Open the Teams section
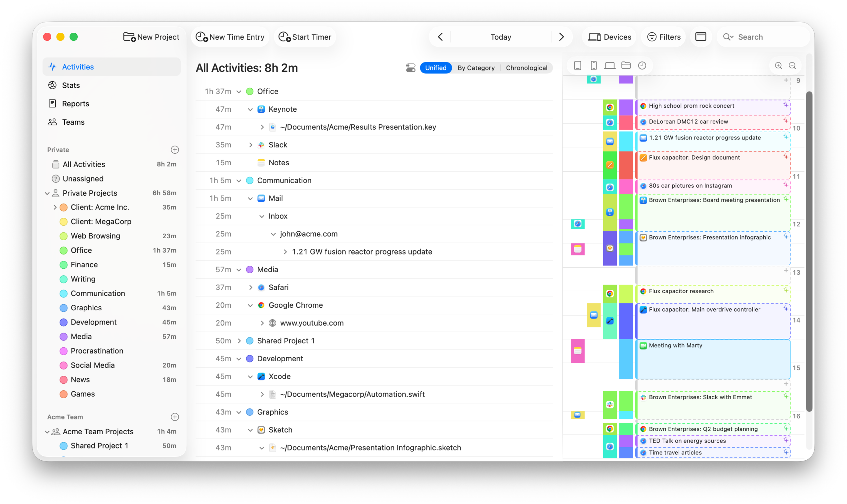This screenshot has width=847, height=504. click(73, 122)
